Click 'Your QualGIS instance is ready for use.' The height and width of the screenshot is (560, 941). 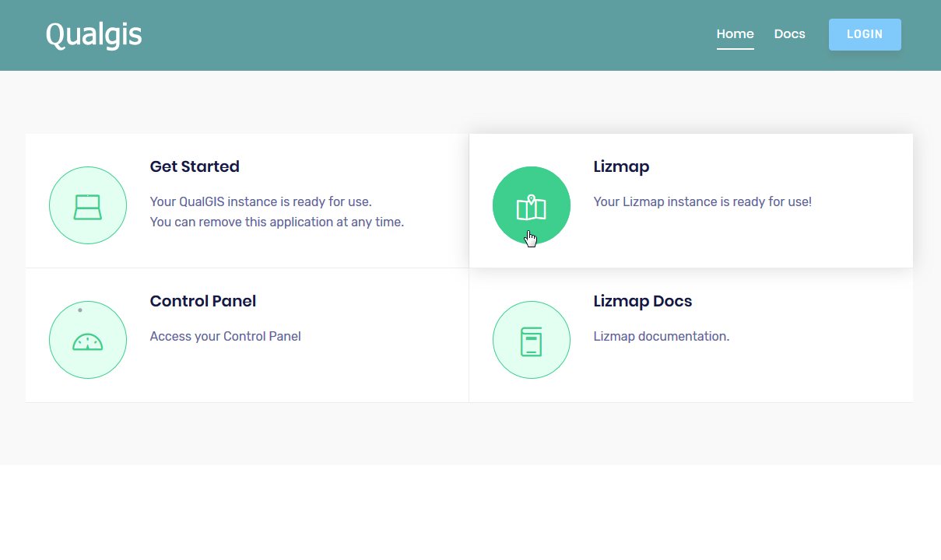point(261,202)
